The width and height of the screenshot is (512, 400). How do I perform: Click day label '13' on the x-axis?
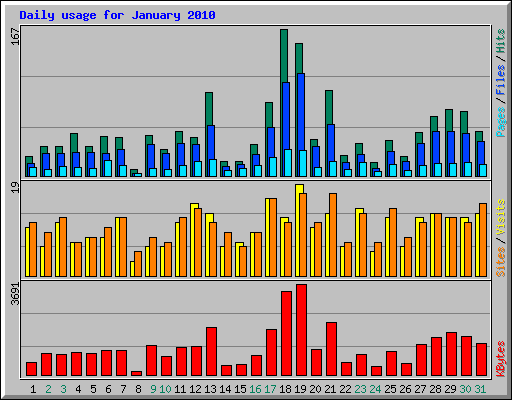tap(210, 389)
